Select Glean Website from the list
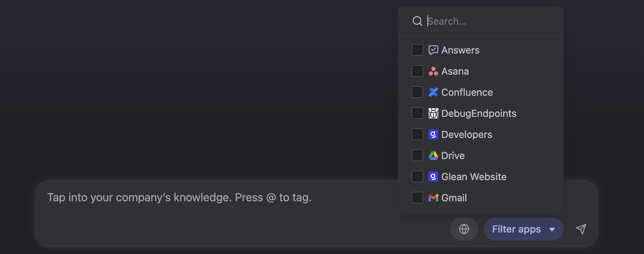The height and width of the screenshot is (254, 644). point(473,177)
